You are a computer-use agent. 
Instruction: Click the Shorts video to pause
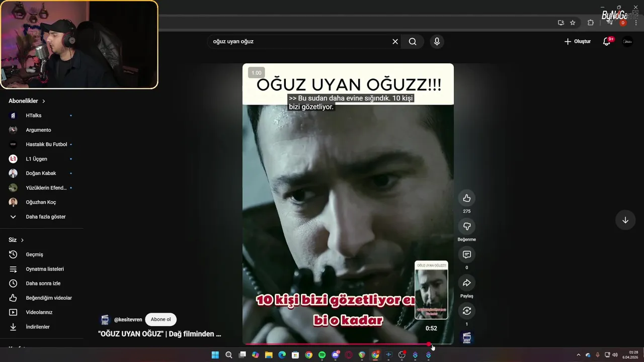click(348, 204)
